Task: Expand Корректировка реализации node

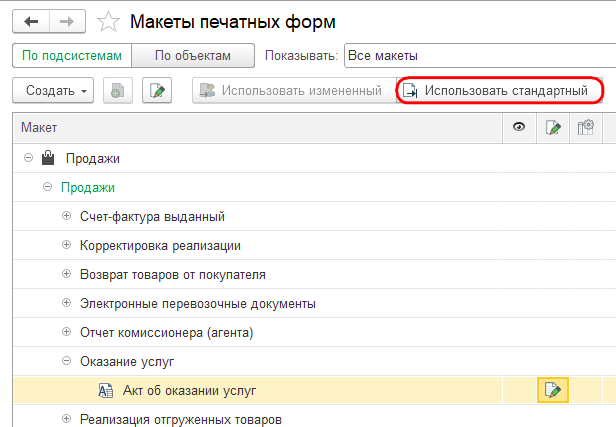Action: click(66, 245)
